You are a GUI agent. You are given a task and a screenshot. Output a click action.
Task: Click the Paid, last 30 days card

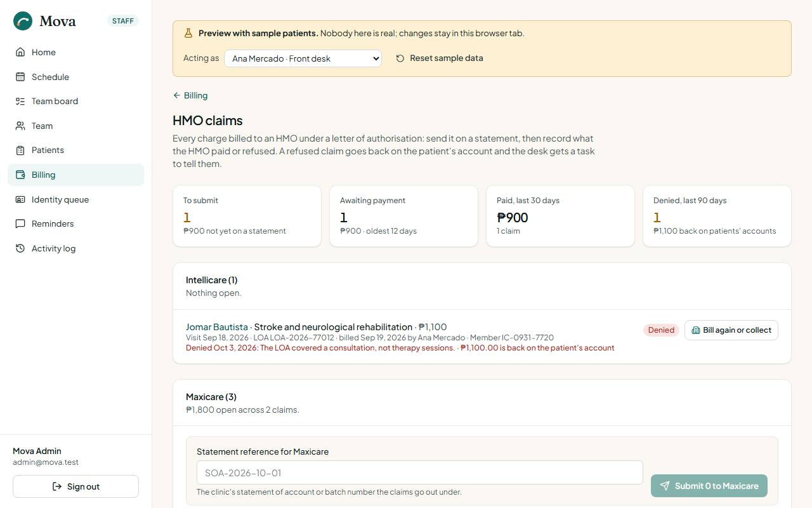pos(560,216)
